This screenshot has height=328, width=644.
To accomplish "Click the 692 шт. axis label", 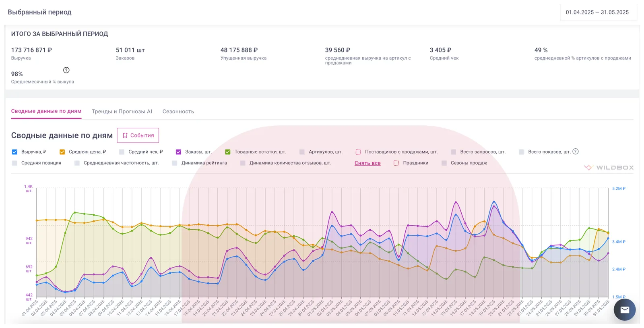I will tap(29, 269).
